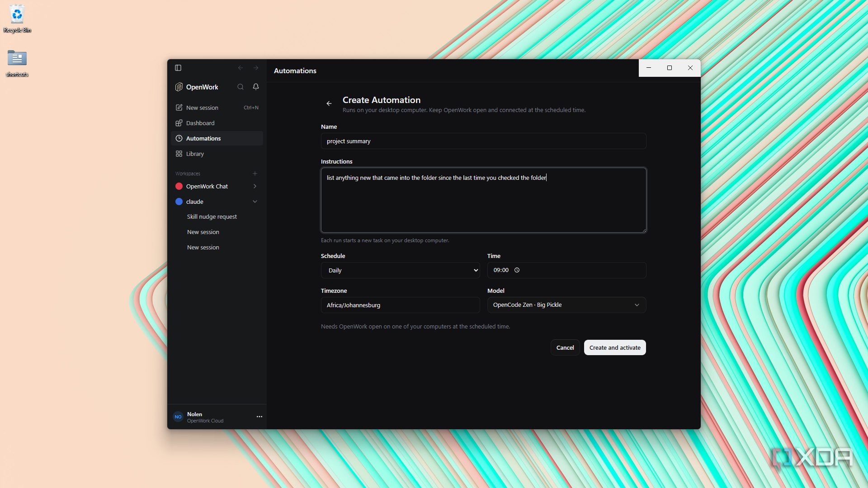Open time picker clock icon
The image size is (868, 488).
pos(517,270)
